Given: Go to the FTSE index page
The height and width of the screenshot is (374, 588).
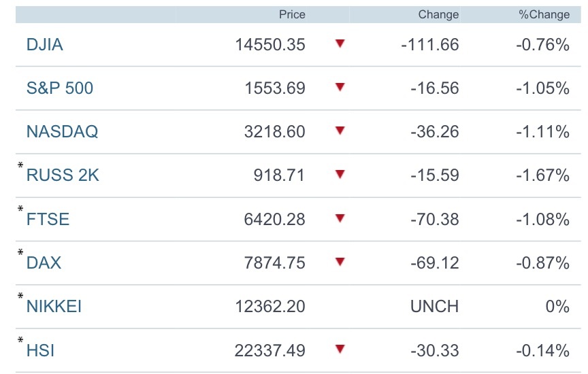Looking at the screenshot, I should tap(48, 219).
